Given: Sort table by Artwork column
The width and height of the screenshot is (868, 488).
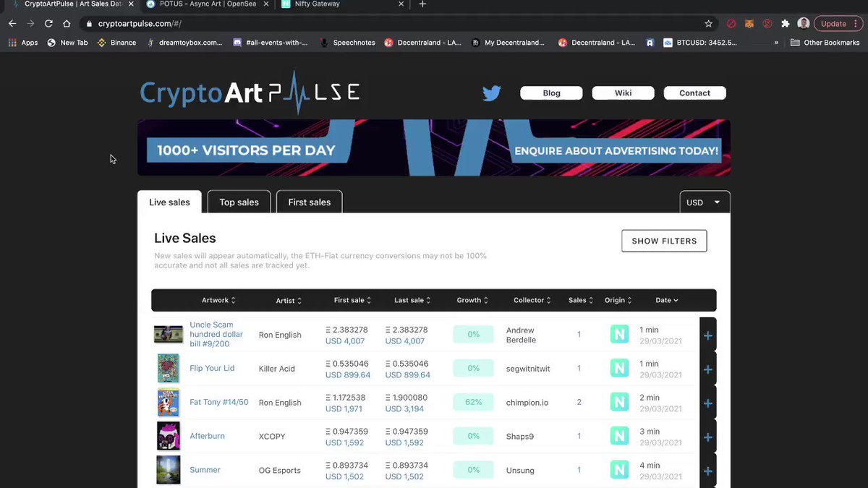Looking at the screenshot, I should pyautogui.click(x=218, y=300).
